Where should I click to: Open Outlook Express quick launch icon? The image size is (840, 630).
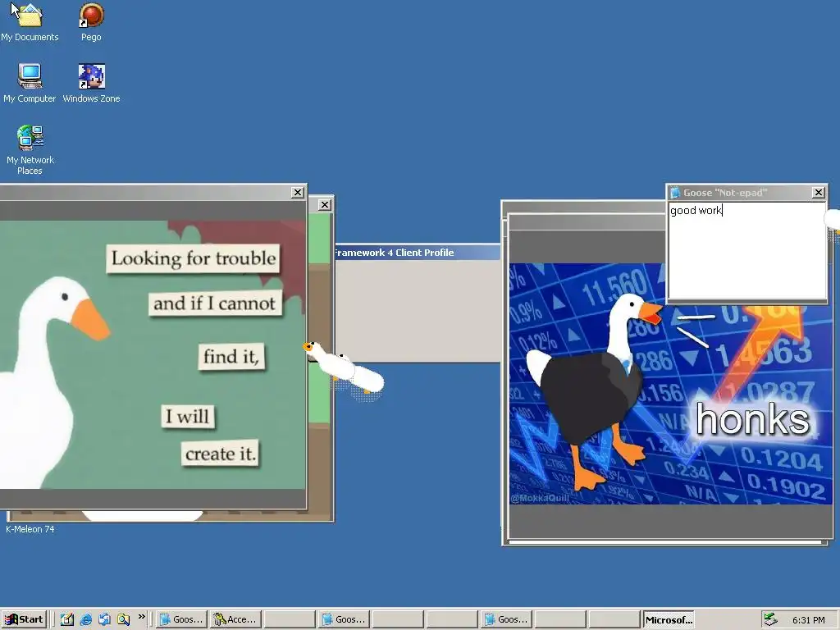point(104,619)
